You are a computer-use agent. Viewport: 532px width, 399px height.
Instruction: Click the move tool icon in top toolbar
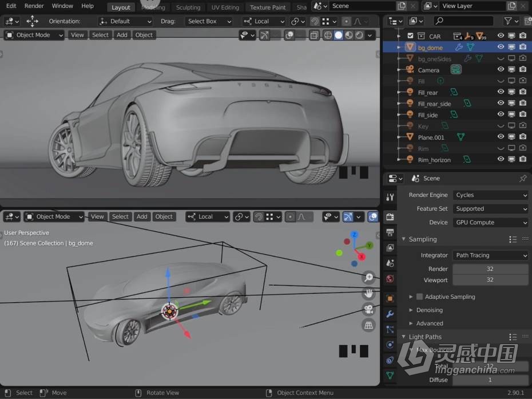pyautogui.click(x=32, y=21)
